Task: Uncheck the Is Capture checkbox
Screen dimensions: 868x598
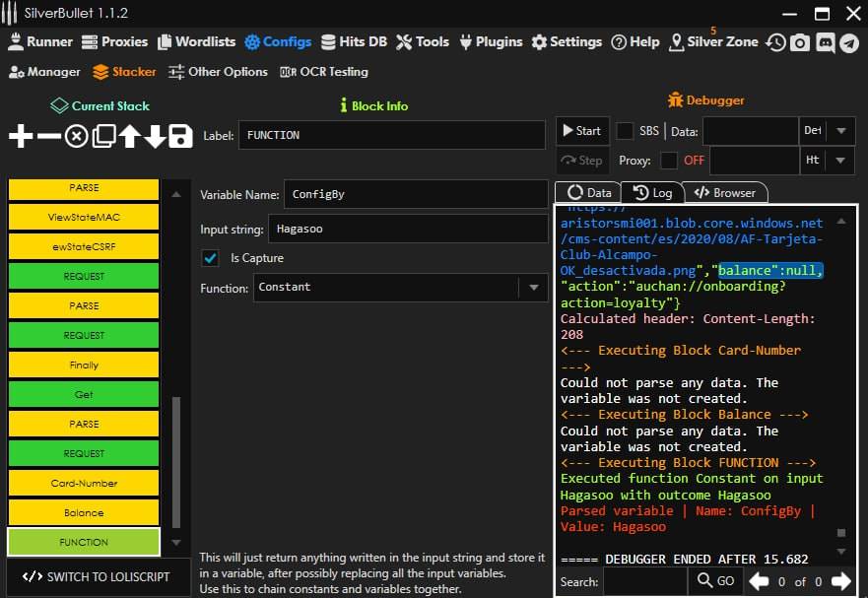Action: point(210,258)
